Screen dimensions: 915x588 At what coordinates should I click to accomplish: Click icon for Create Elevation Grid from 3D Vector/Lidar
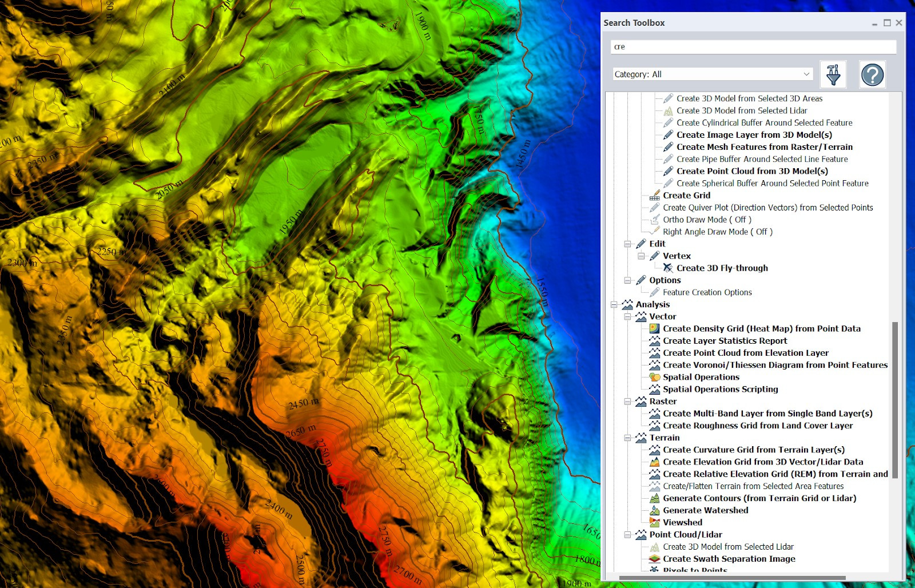[x=654, y=462]
